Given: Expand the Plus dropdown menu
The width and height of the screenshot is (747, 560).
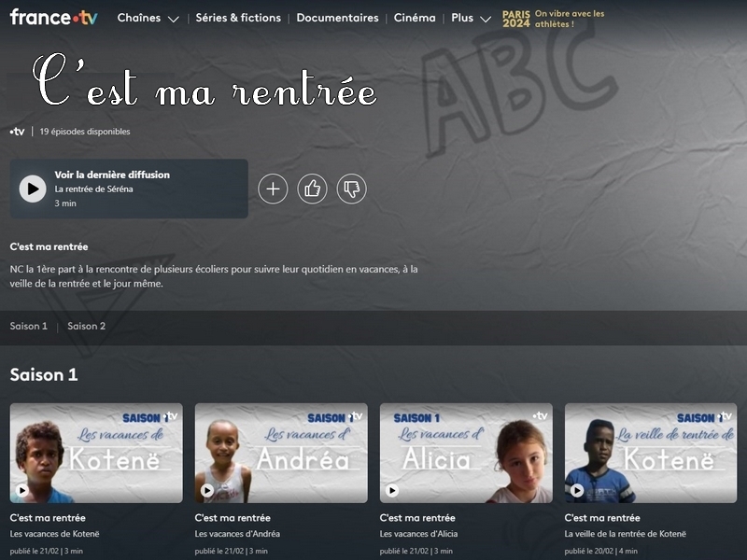Looking at the screenshot, I should [471, 18].
